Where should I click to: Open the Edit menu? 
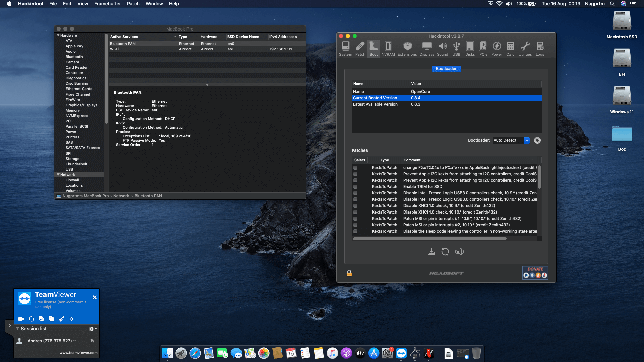pos(67,4)
